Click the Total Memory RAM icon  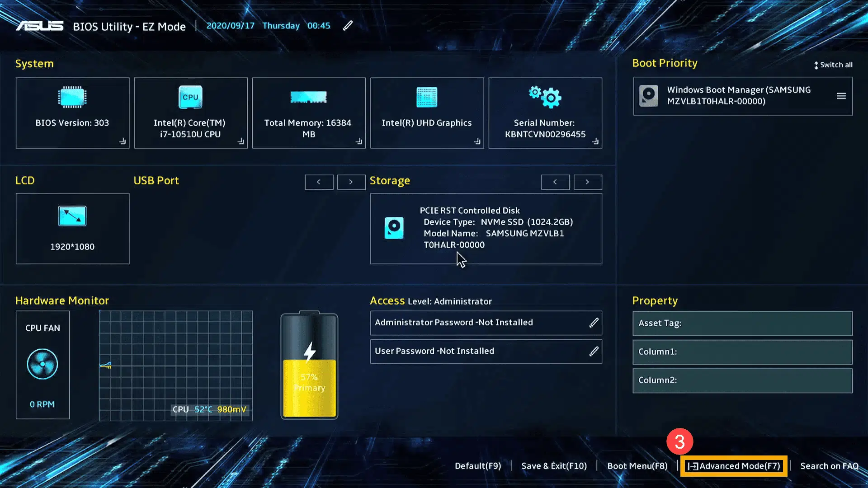(x=309, y=97)
